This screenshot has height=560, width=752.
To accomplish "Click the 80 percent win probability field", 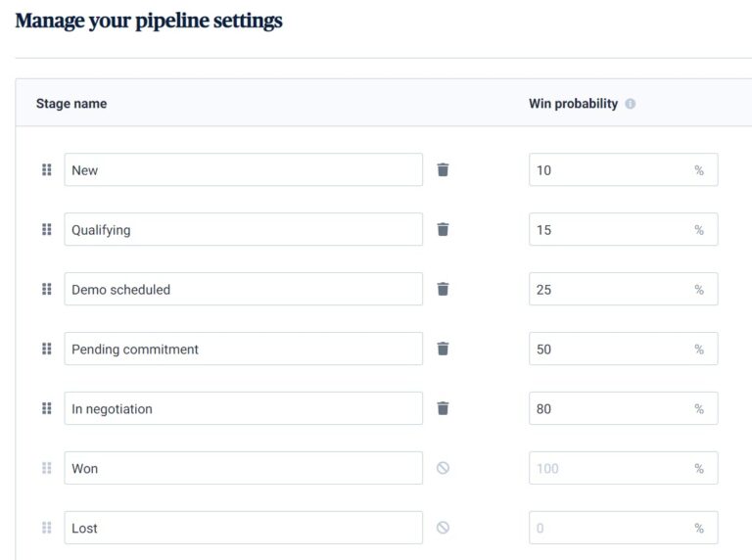I will point(609,408).
